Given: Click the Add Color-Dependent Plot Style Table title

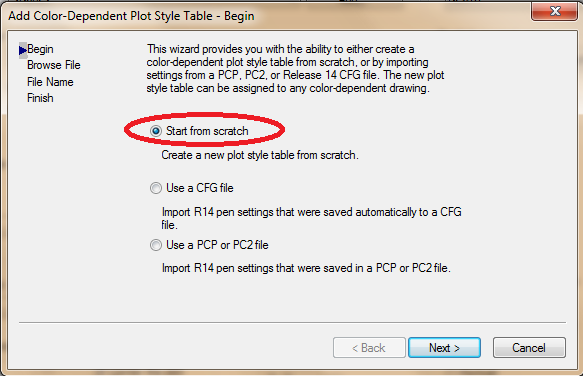Looking at the screenshot, I should (x=131, y=16).
